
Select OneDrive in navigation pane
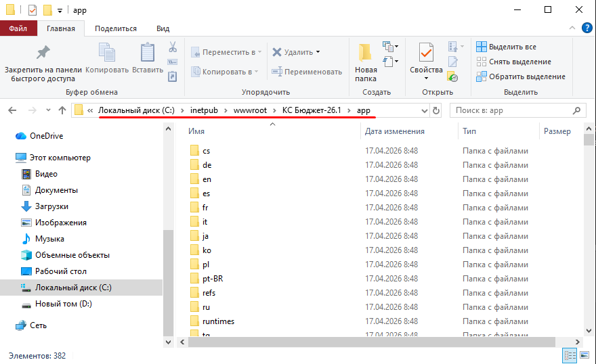point(46,136)
